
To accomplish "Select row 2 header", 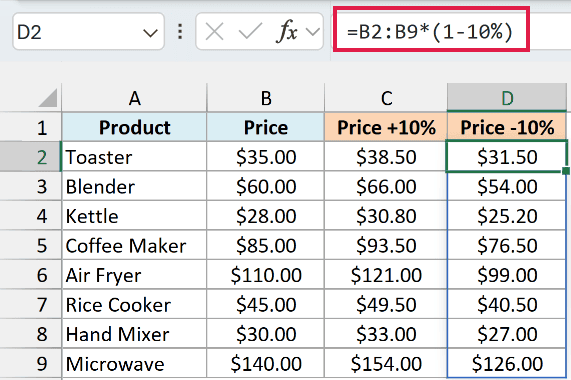I will [31, 157].
